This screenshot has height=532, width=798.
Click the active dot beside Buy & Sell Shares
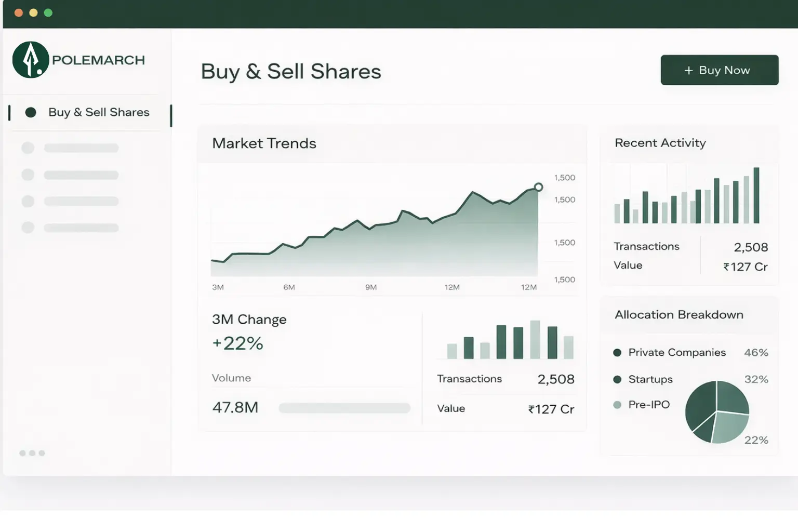click(31, 112)
